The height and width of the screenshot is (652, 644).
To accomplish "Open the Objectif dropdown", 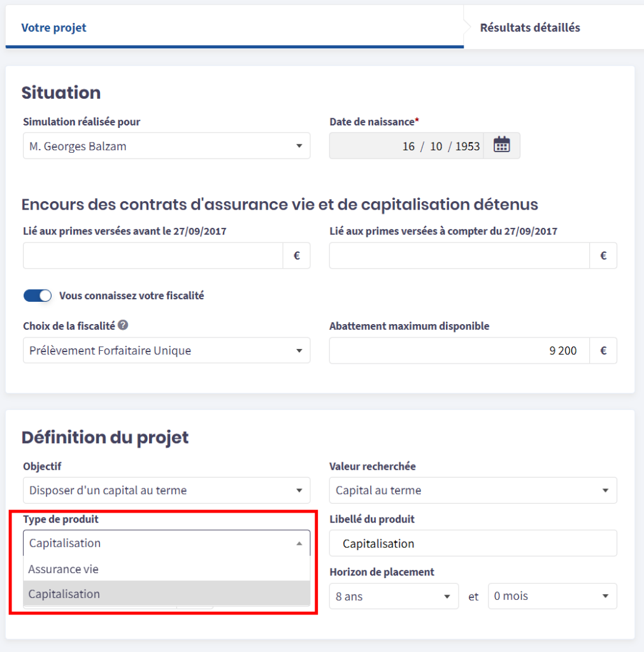I will coord(166,490).
